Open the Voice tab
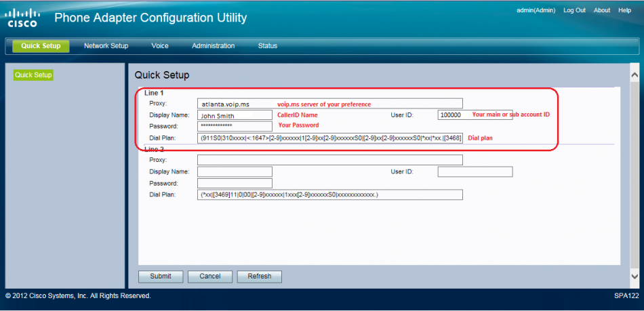This screenshot has height=311, width=644. pos(160,46)
